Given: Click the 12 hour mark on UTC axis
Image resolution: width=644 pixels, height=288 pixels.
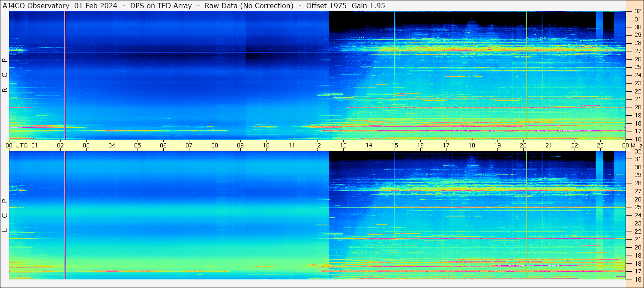Looking at the screenshot, I should (318, 145).
